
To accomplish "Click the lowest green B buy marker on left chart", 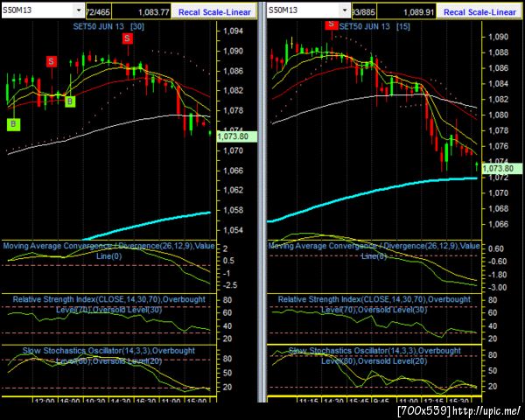I will click(x=13, y=124).
